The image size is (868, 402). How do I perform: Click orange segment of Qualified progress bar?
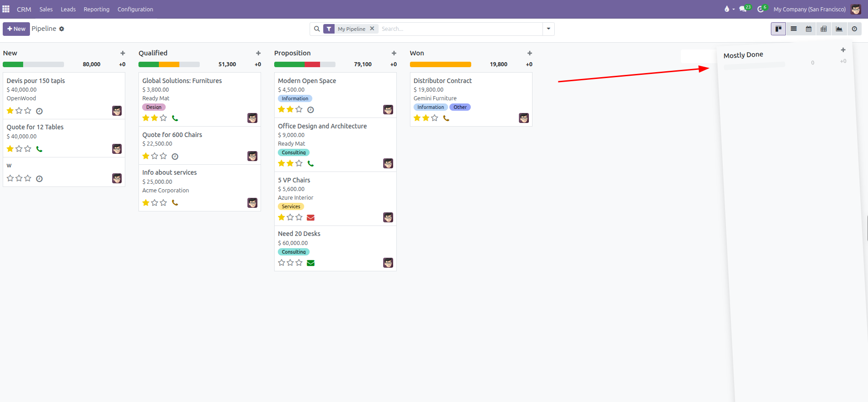169,64
